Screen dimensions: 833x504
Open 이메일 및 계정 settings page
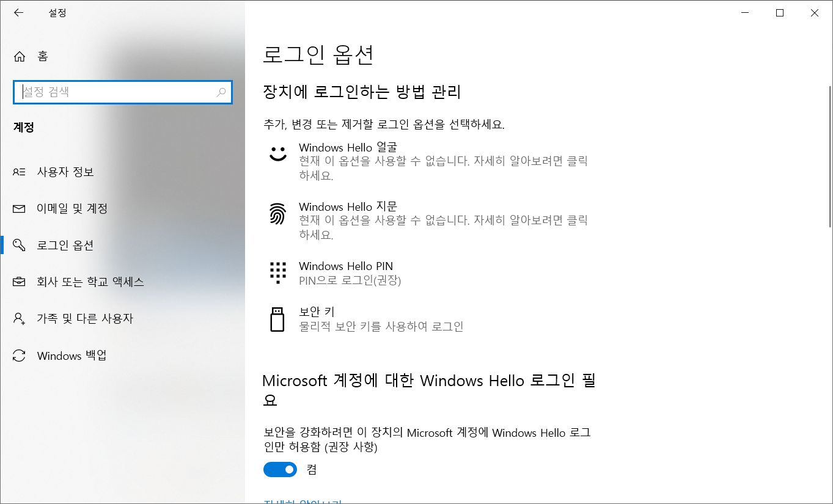coord(122,209)
